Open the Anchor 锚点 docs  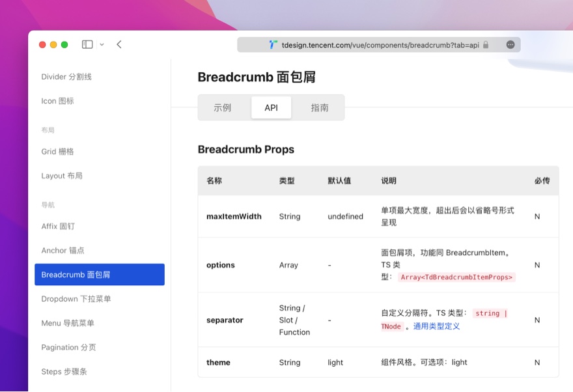coord(62,250)
